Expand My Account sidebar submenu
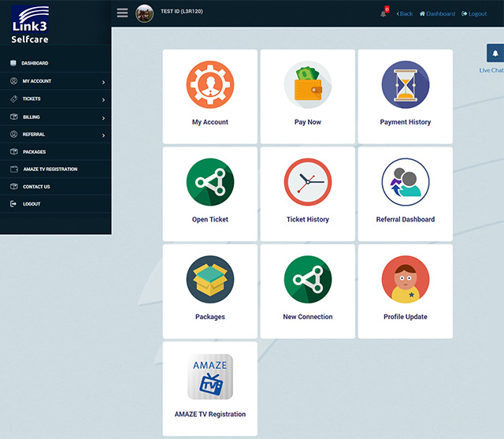504x439 pixels. (x=55, y=81)
